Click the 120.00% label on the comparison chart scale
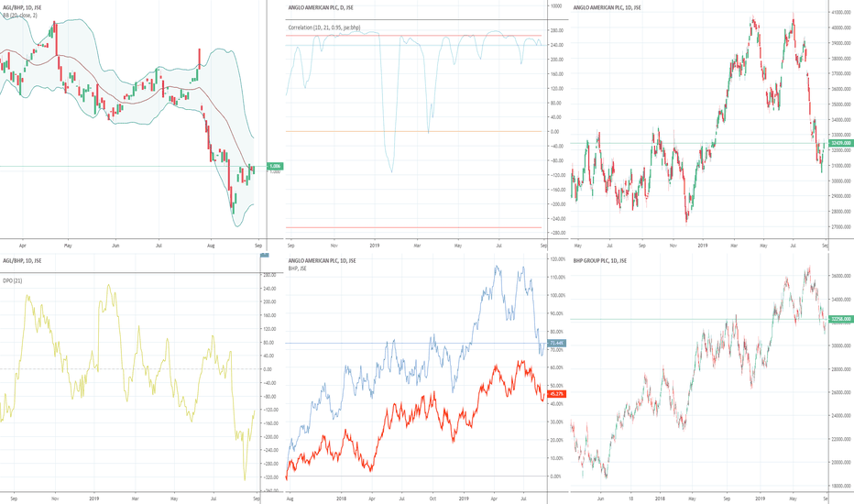The height and width of the screenshot is (504, 854). tap(558, 259)
